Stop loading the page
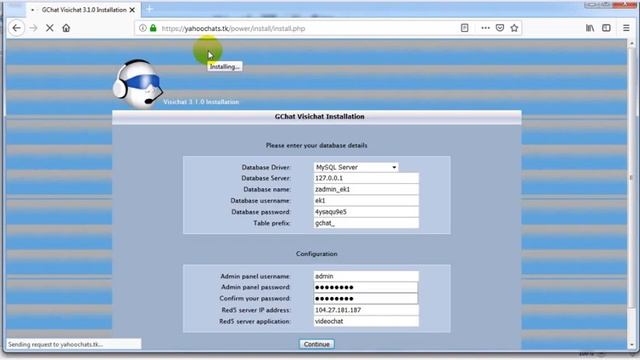 click(49, 28)
